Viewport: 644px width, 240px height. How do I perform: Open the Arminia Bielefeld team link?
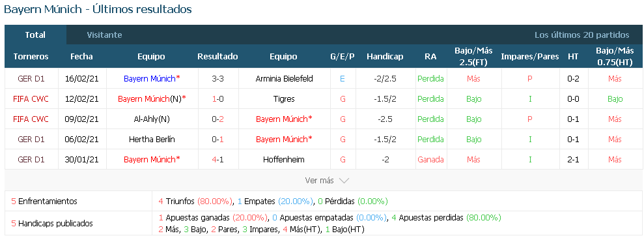[284, 79]
